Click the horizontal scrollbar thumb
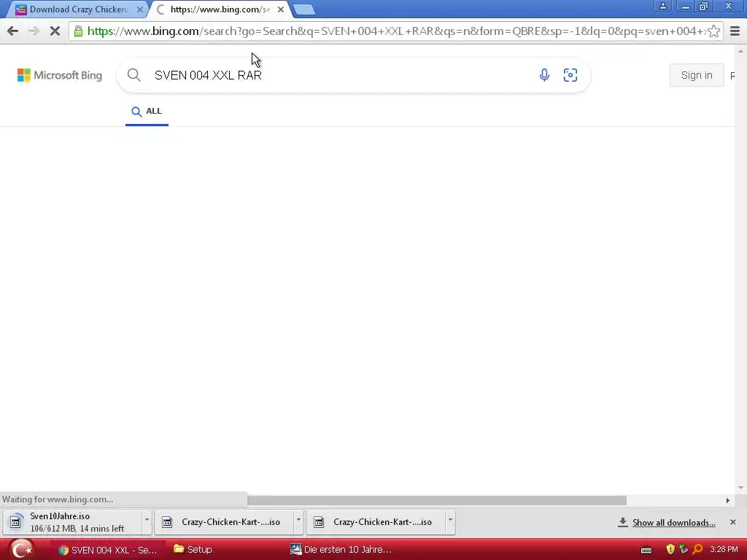This screenshot has width=747, height=560. (x=437, y=500)
